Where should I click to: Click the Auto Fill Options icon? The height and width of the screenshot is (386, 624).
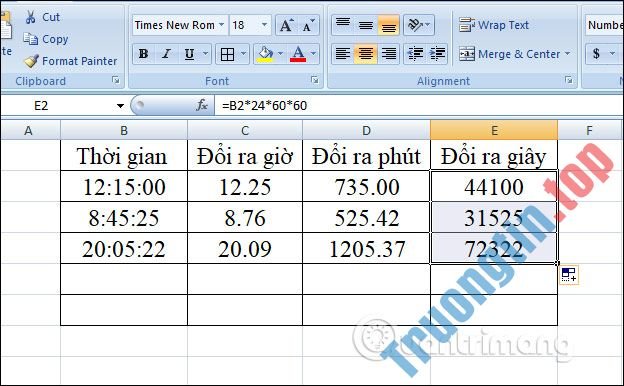pyautogui.click(x=569, y=275)
